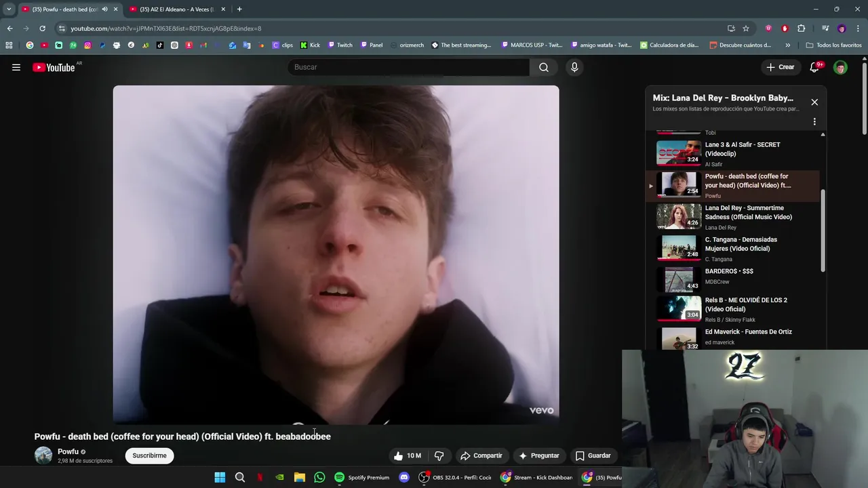View site information icon in address bar
This screenshot has width=868, height=488.
[62, 28]
